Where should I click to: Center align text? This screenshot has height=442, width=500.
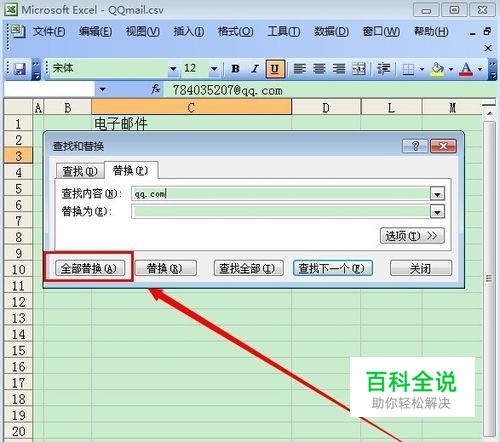[x=319, y=69]
